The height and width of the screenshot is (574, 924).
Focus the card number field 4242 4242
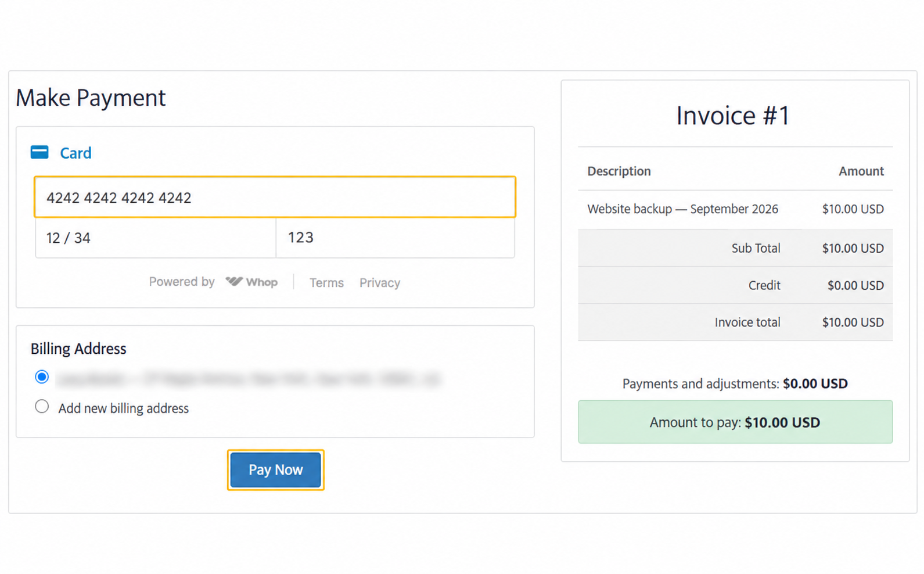tap(275, 197)
